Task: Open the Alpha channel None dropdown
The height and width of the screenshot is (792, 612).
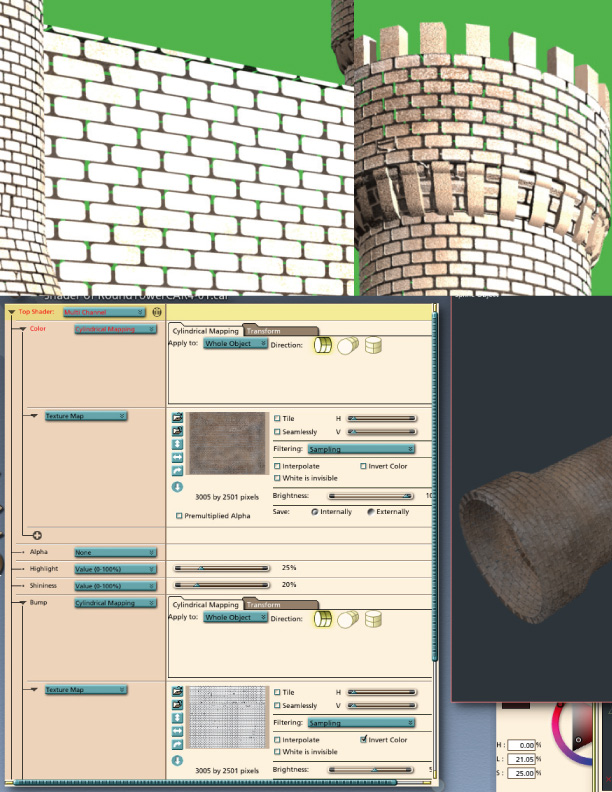Action: 116,553
